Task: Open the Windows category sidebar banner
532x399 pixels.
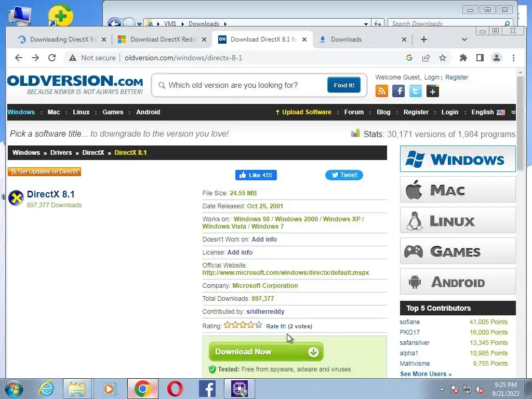Action: tap(458, 159)
